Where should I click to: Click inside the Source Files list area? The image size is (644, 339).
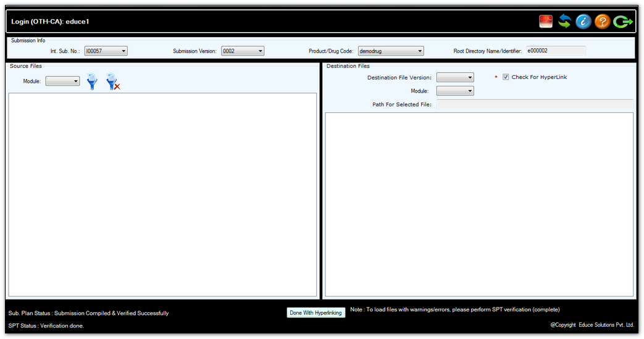coord(162,195)
